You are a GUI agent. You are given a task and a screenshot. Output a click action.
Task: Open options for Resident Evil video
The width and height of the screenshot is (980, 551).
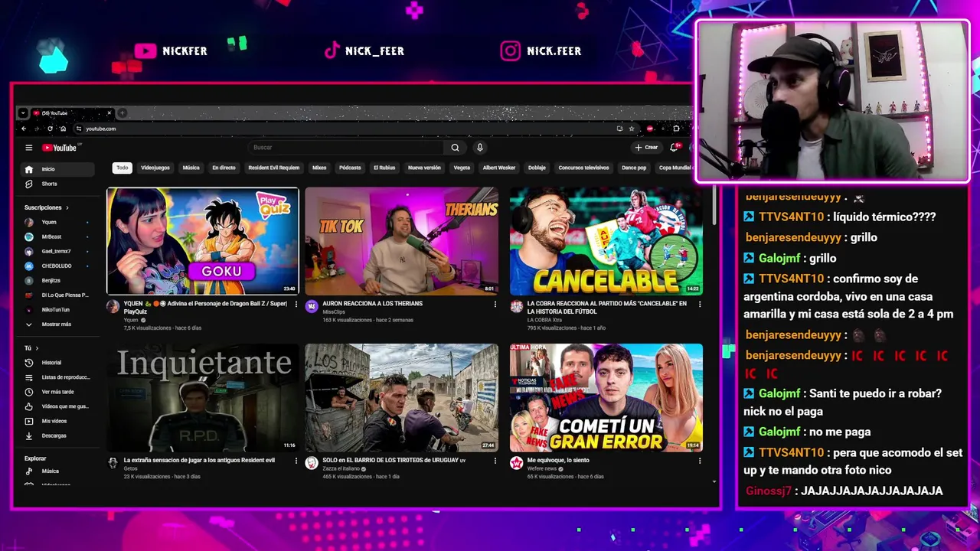point(296,461)
